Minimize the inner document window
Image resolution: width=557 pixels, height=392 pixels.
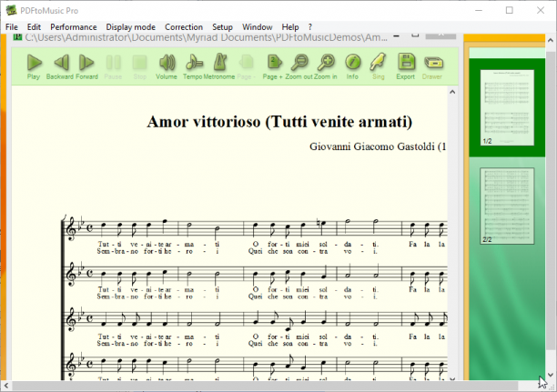(397, 36)
